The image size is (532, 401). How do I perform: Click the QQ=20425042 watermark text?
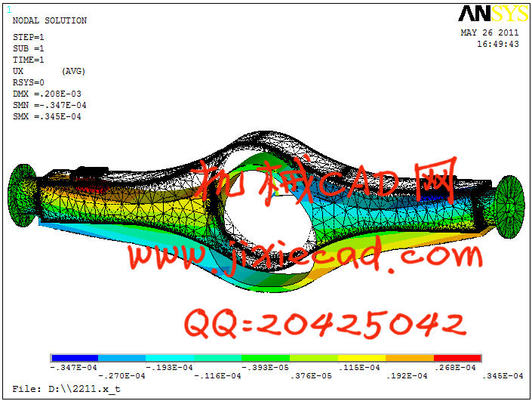coord(324,324)
